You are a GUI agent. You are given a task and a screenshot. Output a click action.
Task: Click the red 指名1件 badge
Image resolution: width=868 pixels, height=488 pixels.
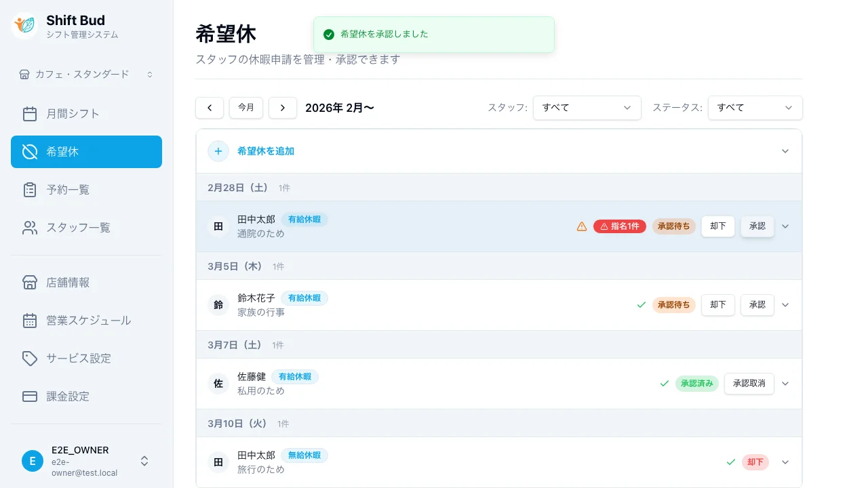coord(619,226)
